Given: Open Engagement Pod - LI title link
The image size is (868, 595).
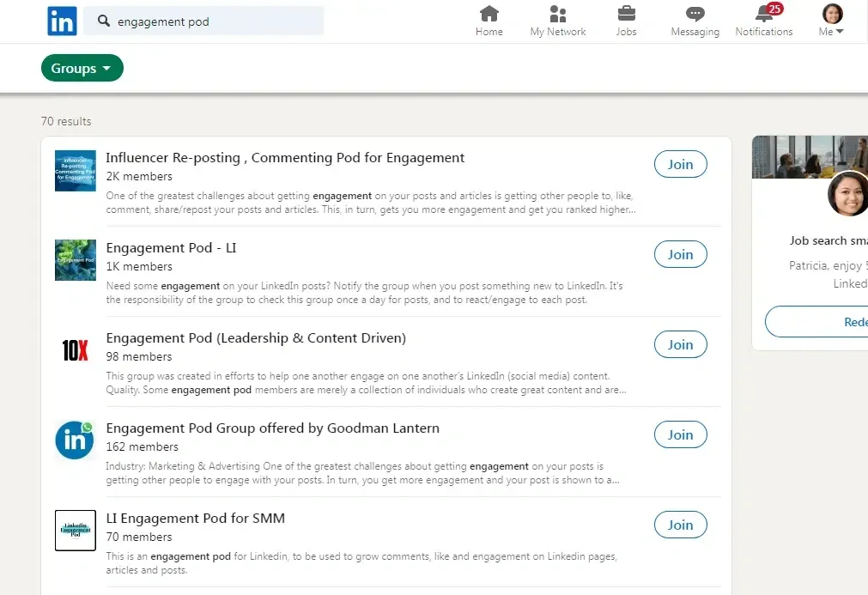Looking at the screenshot, I should coord(171,248).
